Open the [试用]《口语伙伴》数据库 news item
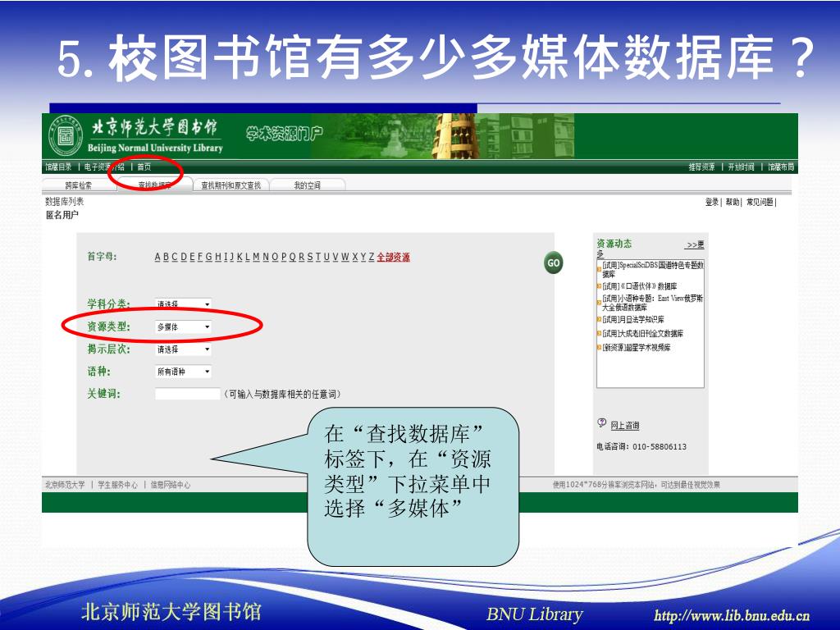840x630 pixels. (640, 286)
